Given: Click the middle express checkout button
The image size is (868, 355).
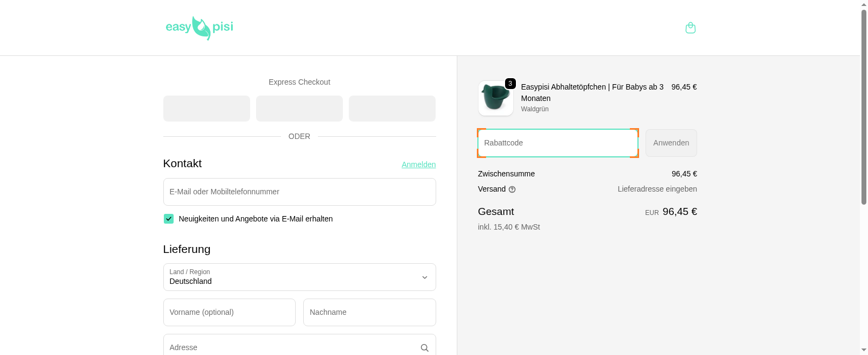Looking at the screenshot, I should point(299,109).
